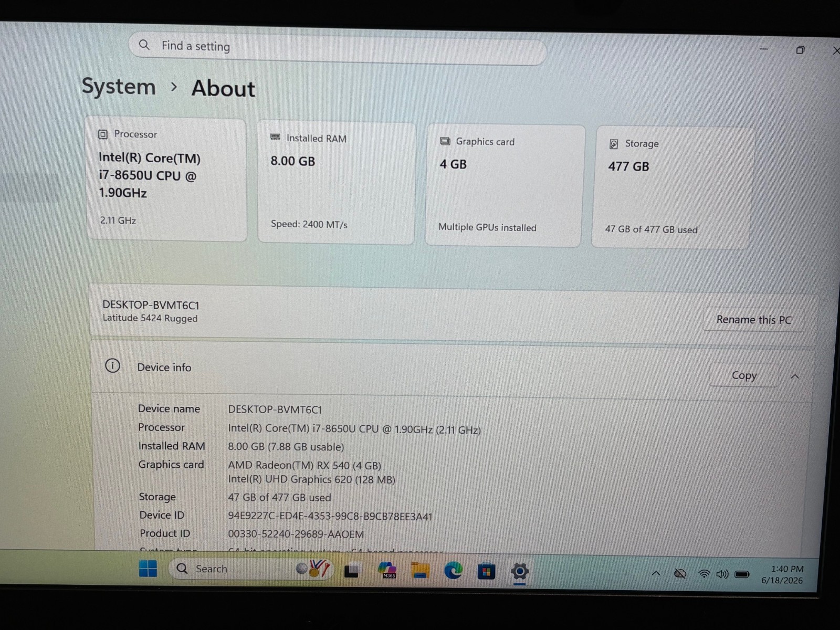The width and height of the screenshot is (840, 630).
Task: Open the clock showing 1:40 PM
Action: point(783,575)
